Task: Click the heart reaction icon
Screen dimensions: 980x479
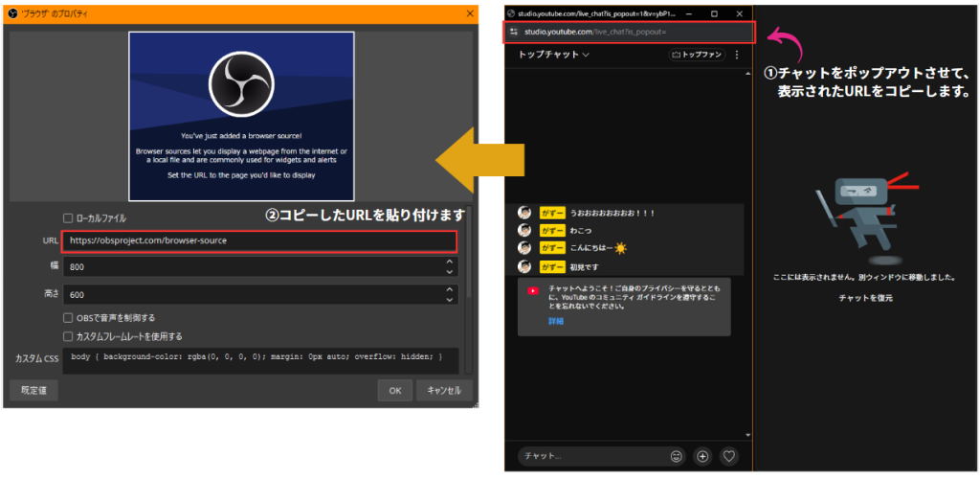Action: click(728, 457)
